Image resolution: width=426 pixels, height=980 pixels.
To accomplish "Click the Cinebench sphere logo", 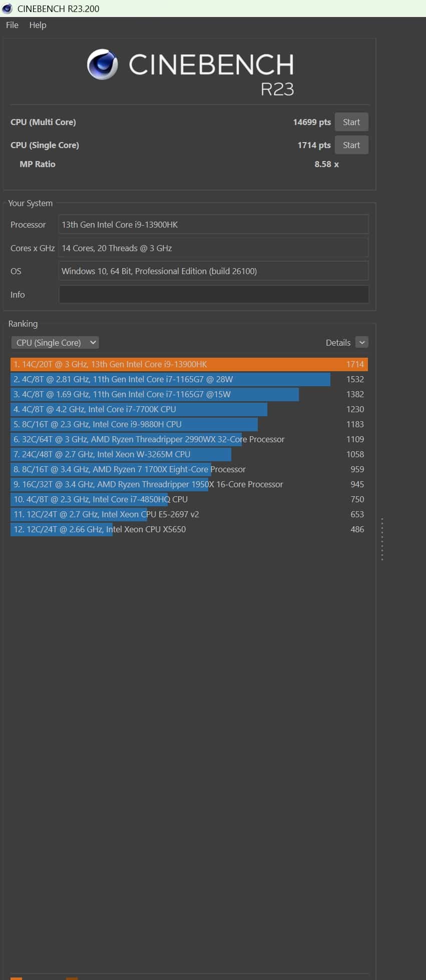I will tap(102, 65).
